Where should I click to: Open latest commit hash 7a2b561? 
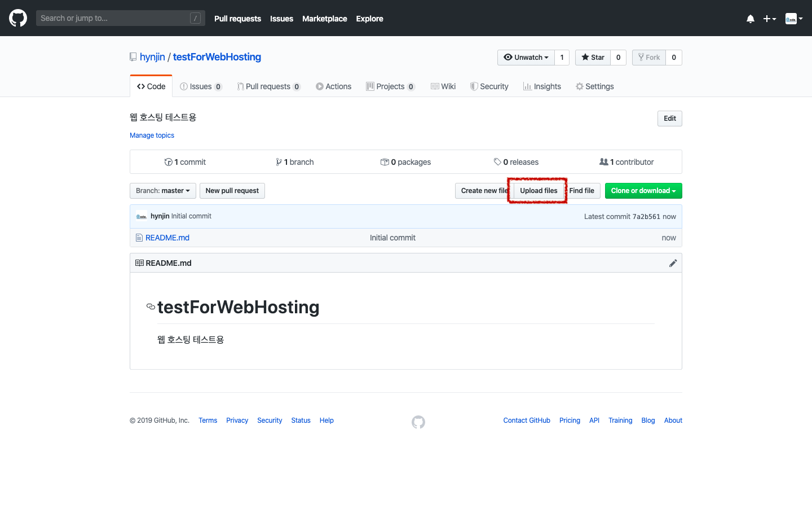(646, 217)
